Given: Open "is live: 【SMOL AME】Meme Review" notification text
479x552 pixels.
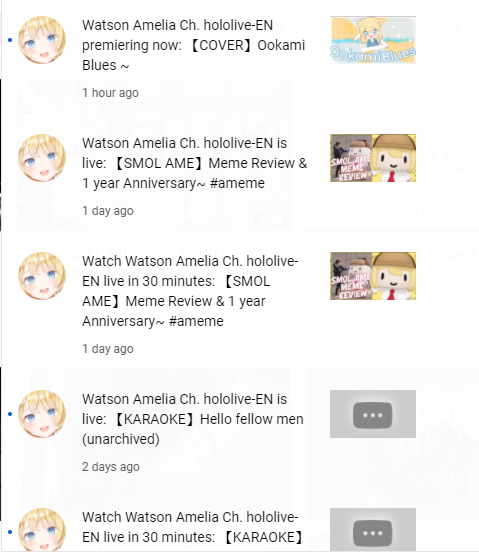Looking at the screenshot, I should [195, 163].
